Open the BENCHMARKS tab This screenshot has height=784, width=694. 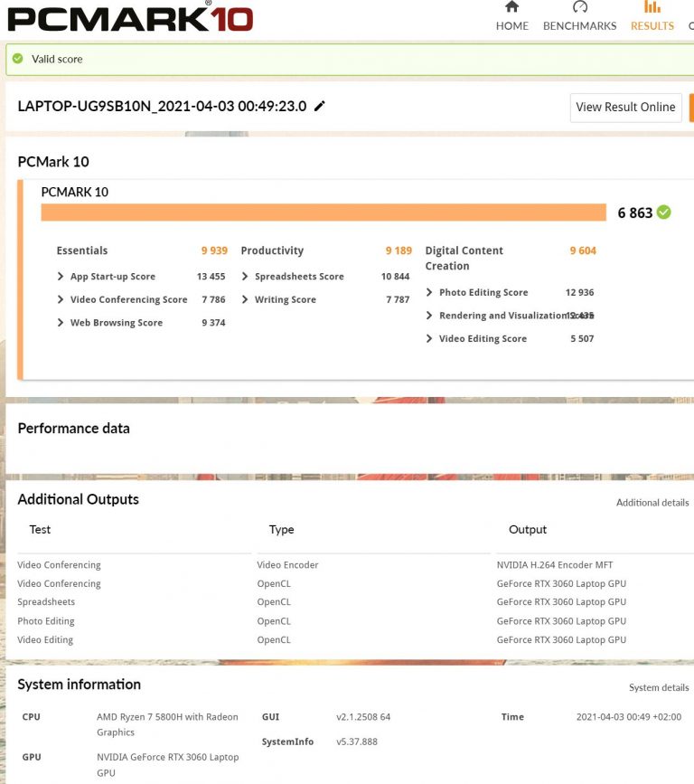tap(579, 26)
